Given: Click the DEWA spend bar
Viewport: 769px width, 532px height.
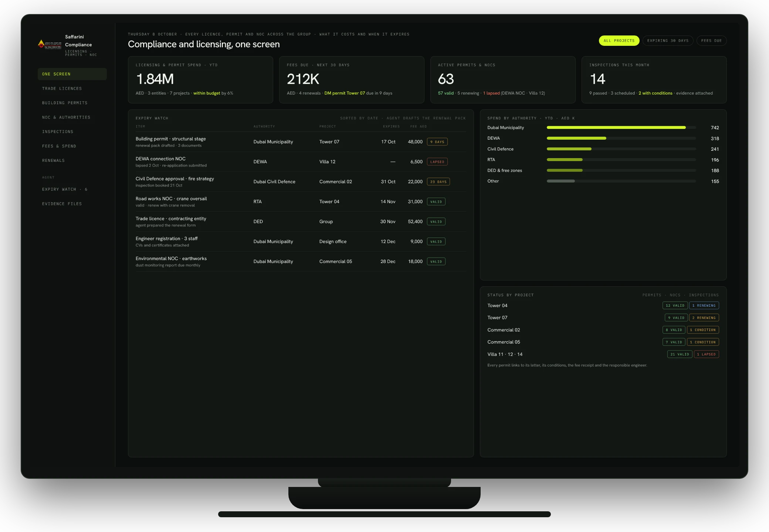Looking at the screenshot, I should point(621,138).
